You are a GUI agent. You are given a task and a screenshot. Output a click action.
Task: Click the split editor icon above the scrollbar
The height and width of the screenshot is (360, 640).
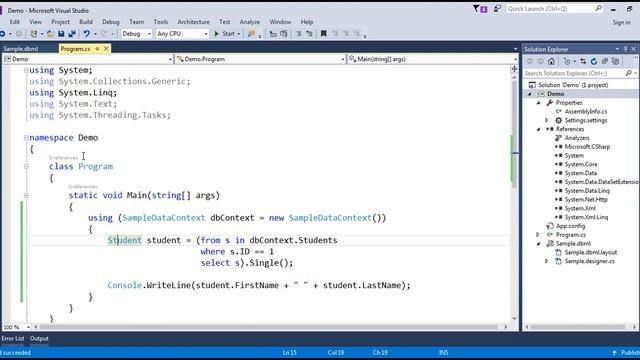[514, 69]
